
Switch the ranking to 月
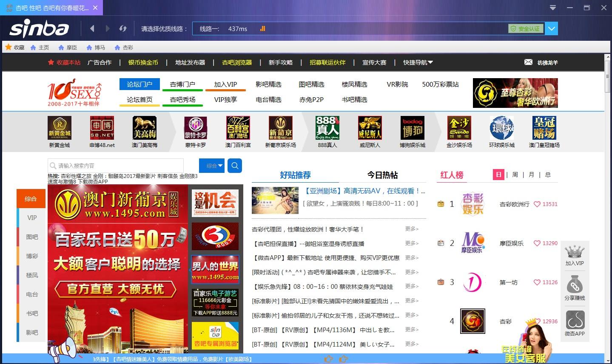(x=531, y=175)
